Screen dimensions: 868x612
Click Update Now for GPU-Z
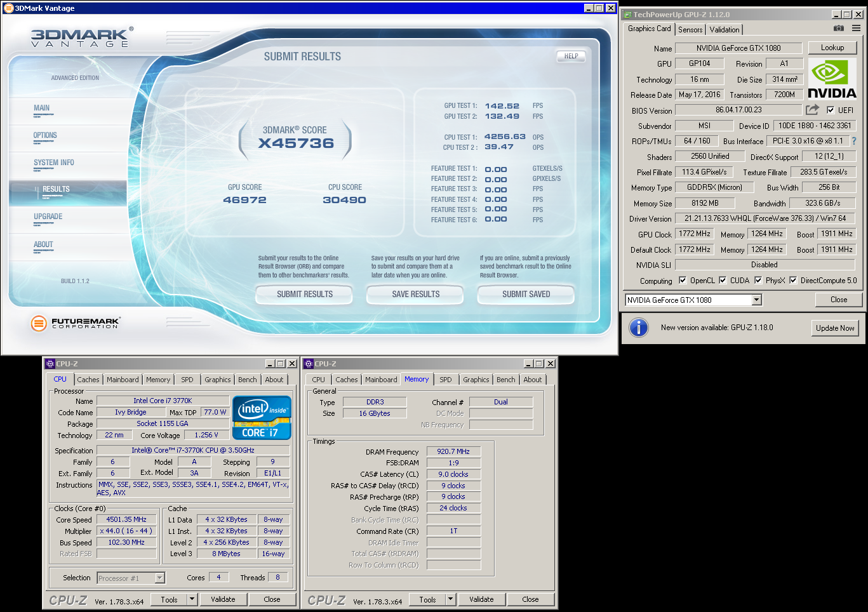[835, 328]
